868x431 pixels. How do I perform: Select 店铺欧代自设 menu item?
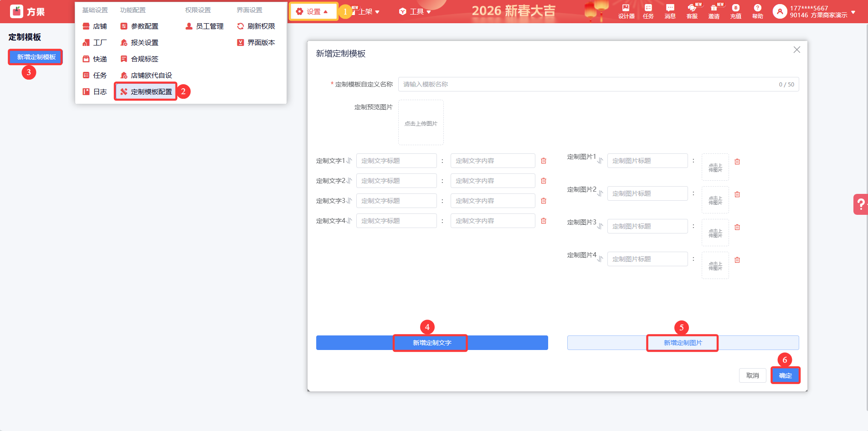pos(146,76)
